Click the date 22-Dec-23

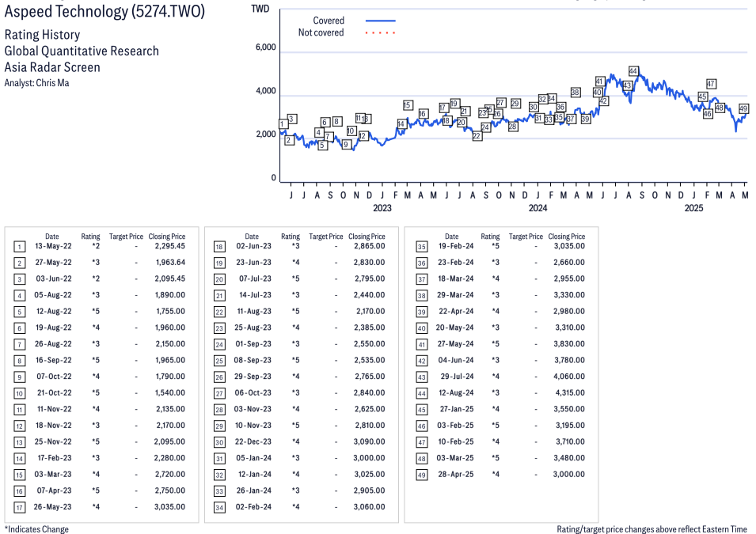[253, 441]
